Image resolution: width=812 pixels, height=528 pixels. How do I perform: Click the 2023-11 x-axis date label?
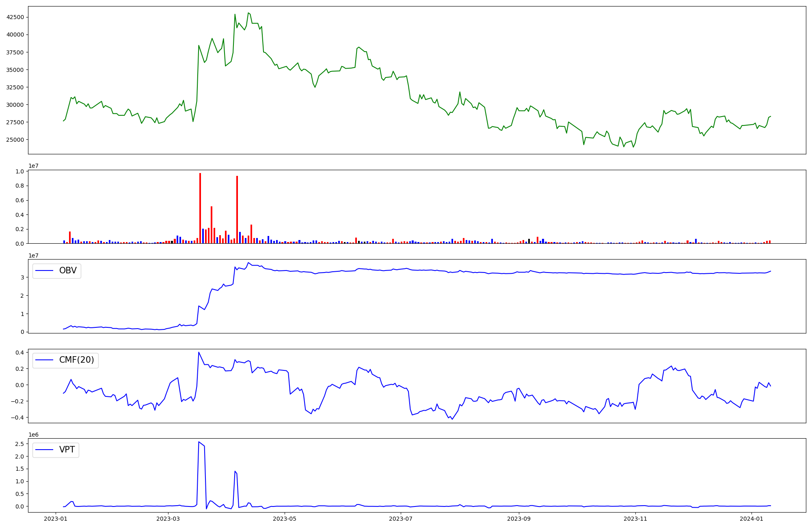[x=635, y=519]
